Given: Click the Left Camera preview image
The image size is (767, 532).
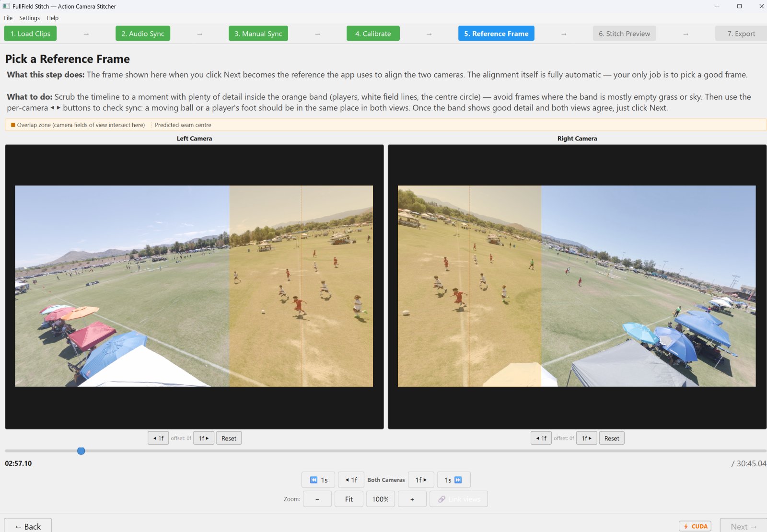Looking at the screenshot, I should [194, 286].
